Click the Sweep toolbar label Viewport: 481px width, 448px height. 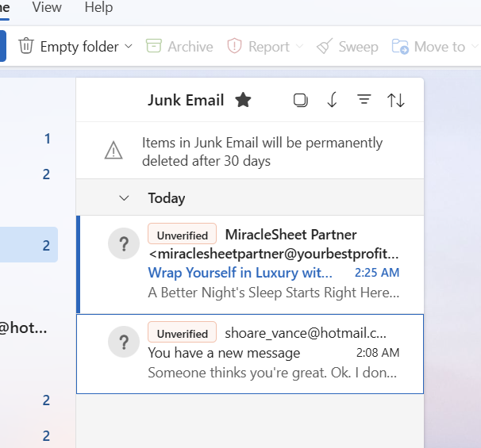pyautogui.click(x=358, y=47)
